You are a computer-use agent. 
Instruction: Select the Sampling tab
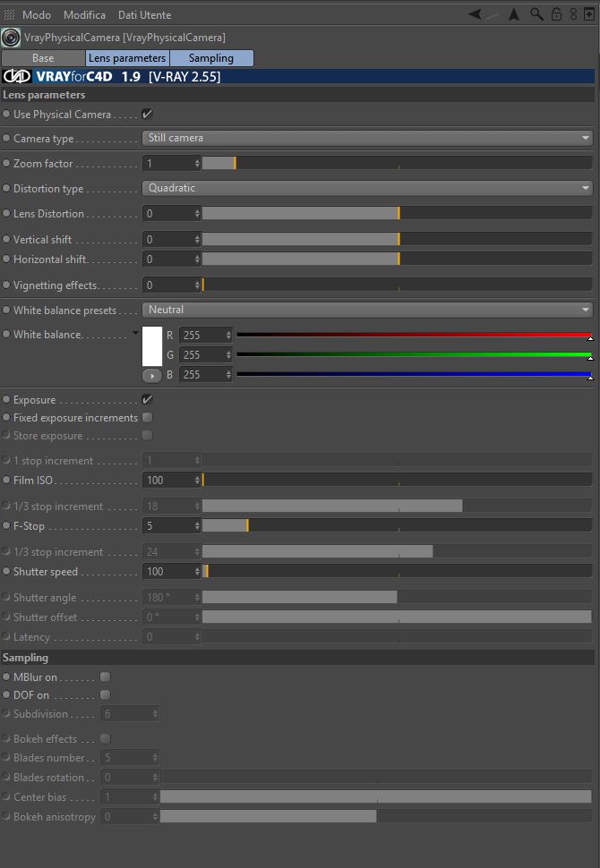coord(211,58)
